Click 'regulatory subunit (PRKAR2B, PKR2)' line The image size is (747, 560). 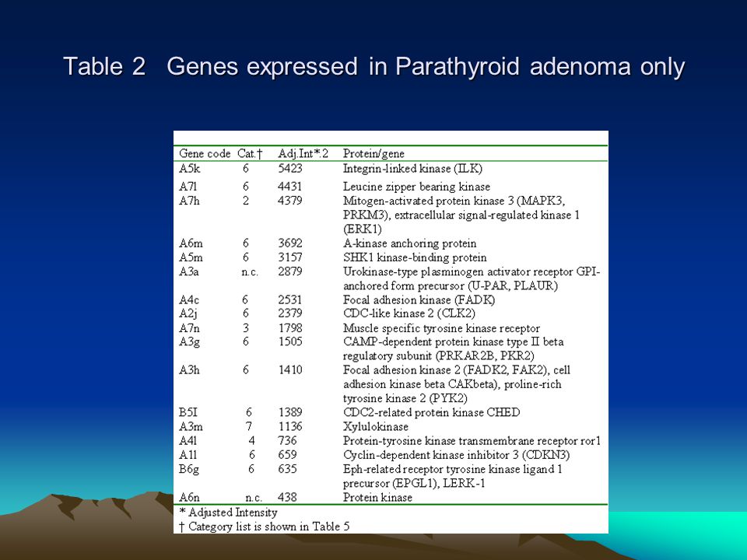[x=438, y=356]
